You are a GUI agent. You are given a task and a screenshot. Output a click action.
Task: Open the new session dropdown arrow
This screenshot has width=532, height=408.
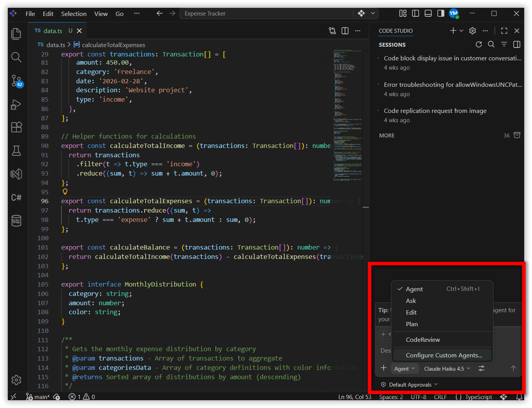click(x=462, y=31)
